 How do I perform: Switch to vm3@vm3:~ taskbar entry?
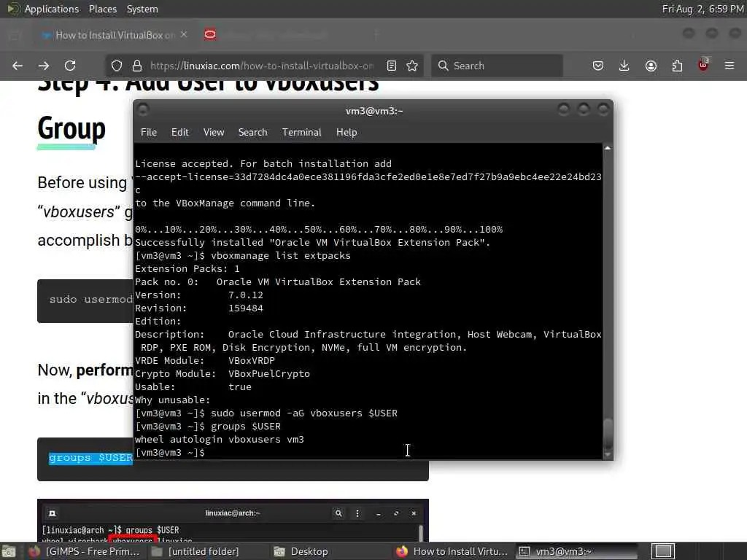(x=576, y=551)
